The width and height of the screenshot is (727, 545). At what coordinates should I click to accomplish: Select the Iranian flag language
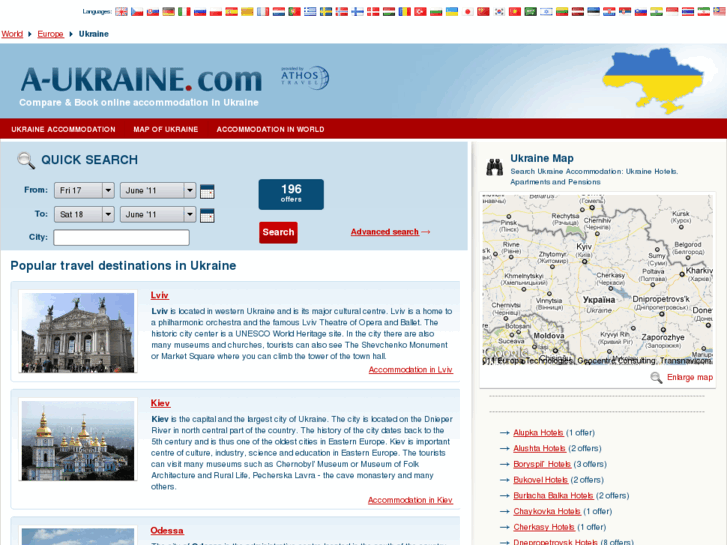click(704, 12)
